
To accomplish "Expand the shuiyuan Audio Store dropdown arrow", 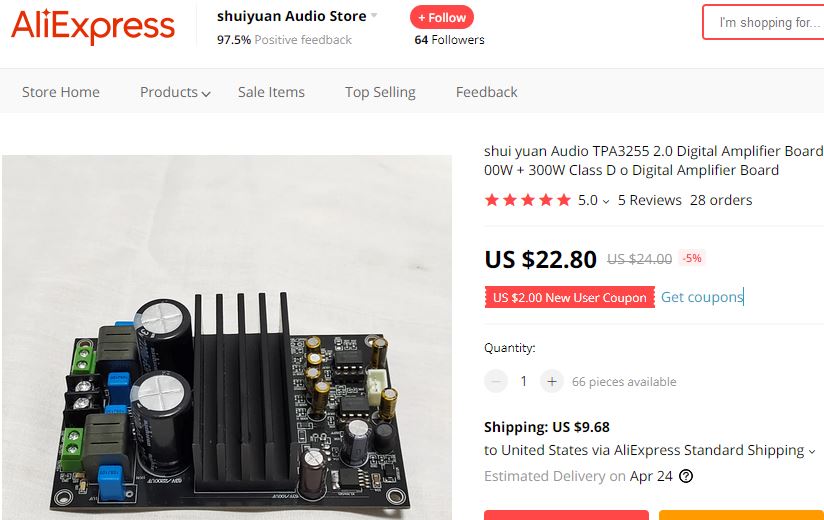I will [374, 16].
